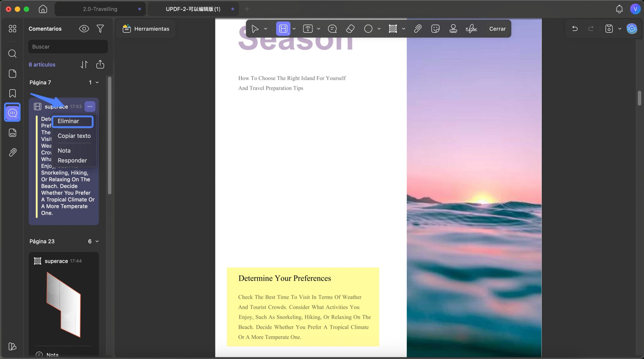644x359 pixels.
Task: Select the circle shape tool
Action: [x=368, y=29]
